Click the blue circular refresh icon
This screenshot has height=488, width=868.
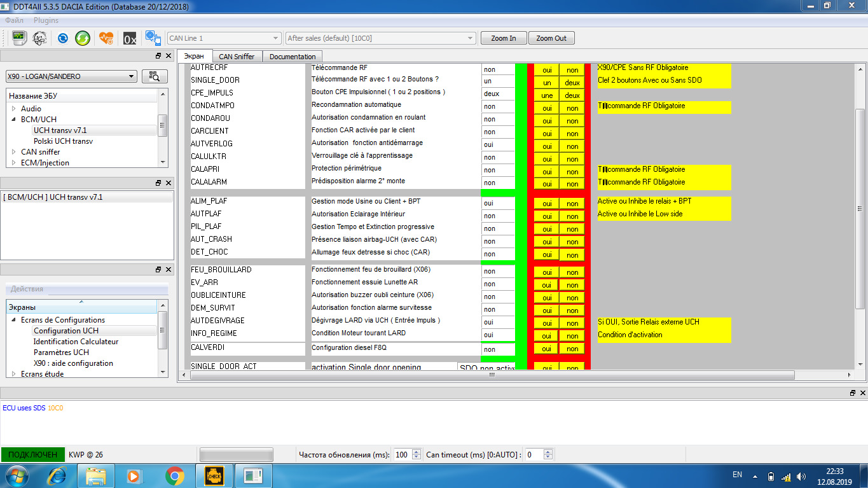pos(63,38)
